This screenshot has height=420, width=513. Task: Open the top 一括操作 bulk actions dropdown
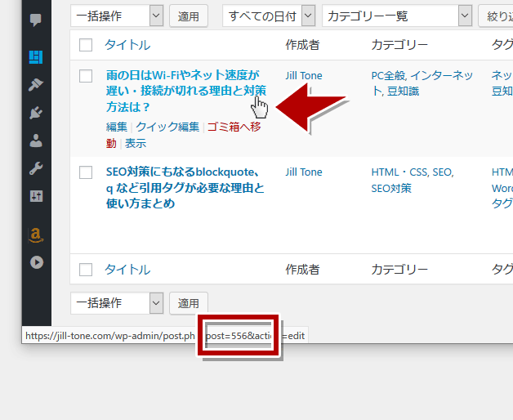pyautogui.click(x=117, y=16)
